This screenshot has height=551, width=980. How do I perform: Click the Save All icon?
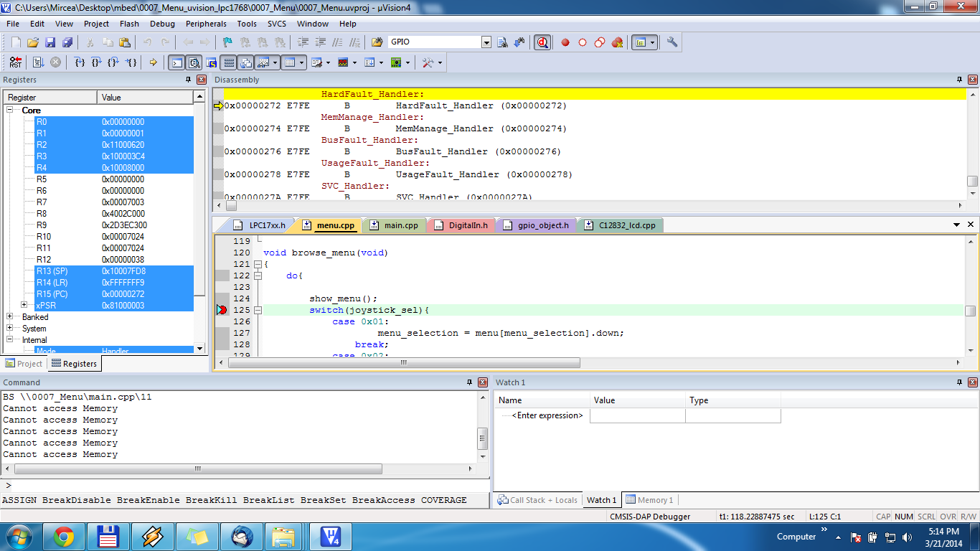point(67,42)
